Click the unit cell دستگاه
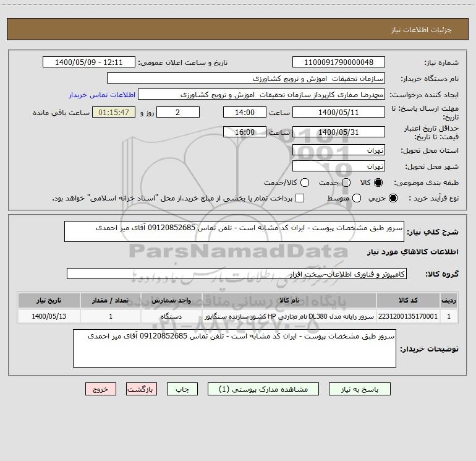The image size is (476, 461). (x=171, y=316)
